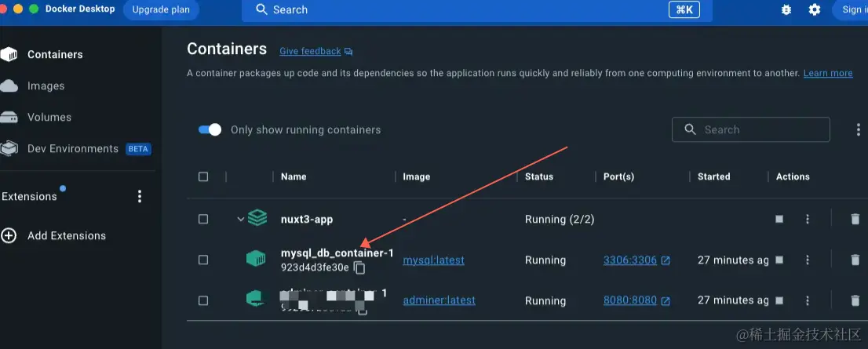This screenshot has width=868, height=349.
Task: Open Settings gear icon
Action: click(x=815, y=10)
